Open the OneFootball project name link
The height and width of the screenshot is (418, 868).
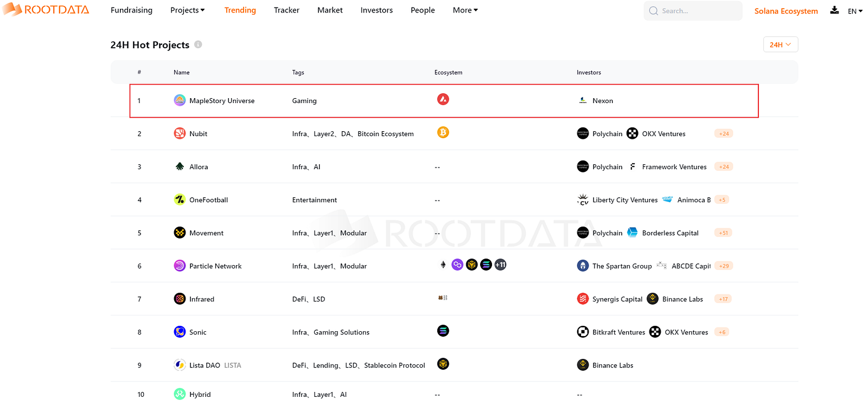point(208,200)
